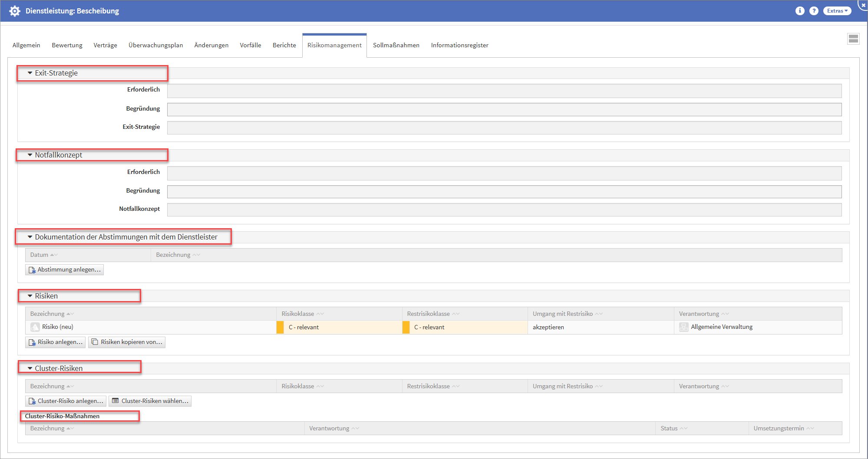Open the info icon in header
Viewport: 868px width, 459px height.
799,11
